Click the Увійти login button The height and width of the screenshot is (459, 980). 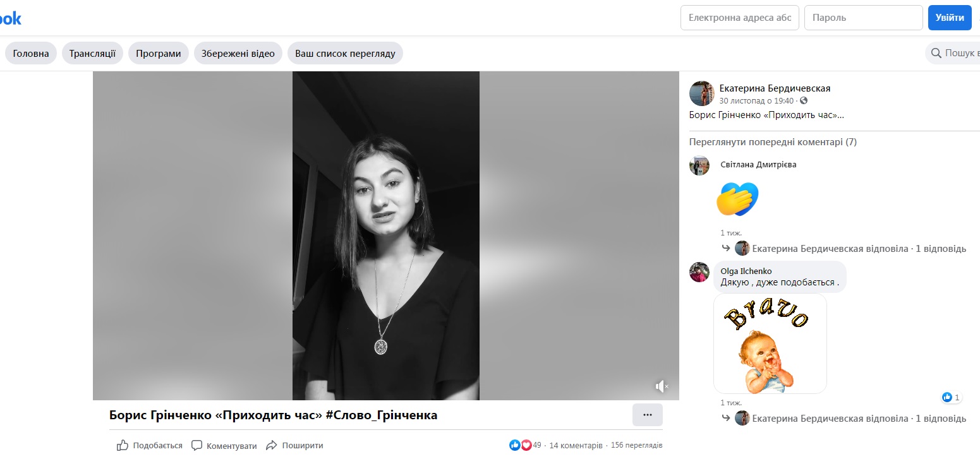(x=950, y=18)
